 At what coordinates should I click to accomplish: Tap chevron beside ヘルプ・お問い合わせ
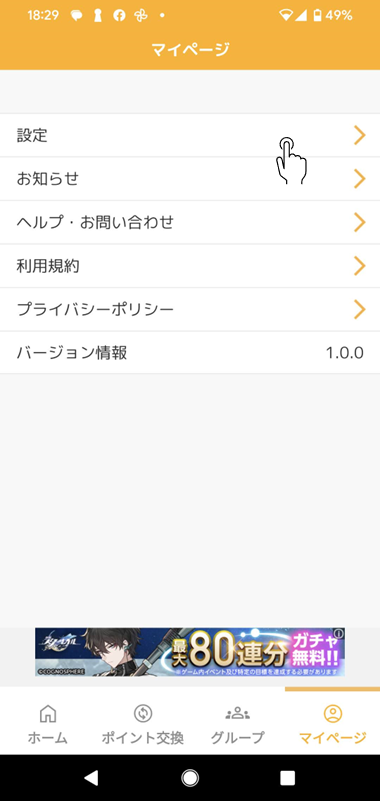click(x=360, y=222)
